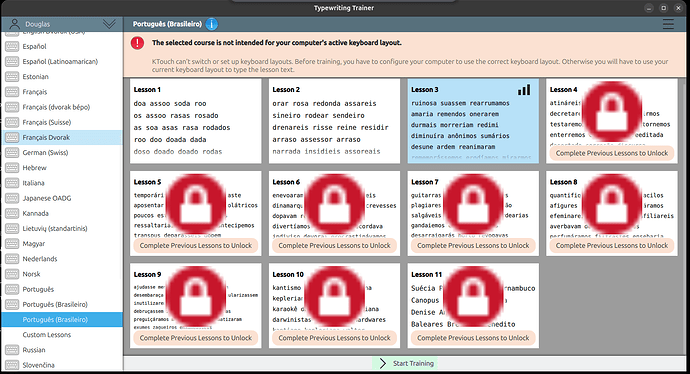Expand the Douglas profile dropdown chevron
Viewport: 690px width, 374px height.
tap(109, 24)
